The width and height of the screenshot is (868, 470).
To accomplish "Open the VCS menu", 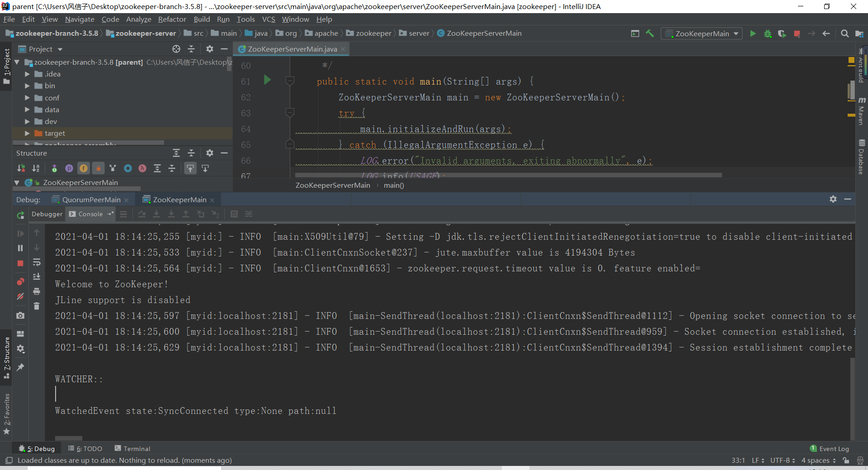I will coord(269,19).
